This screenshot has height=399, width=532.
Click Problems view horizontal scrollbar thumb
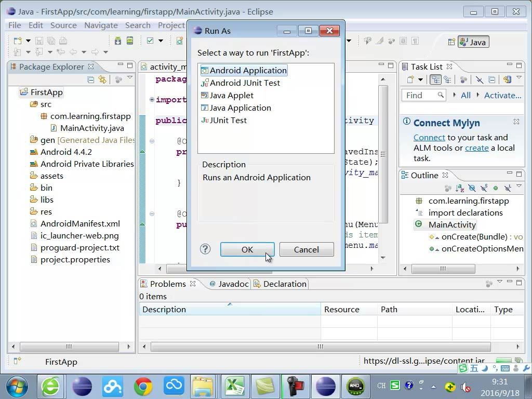tap(321, 347)
